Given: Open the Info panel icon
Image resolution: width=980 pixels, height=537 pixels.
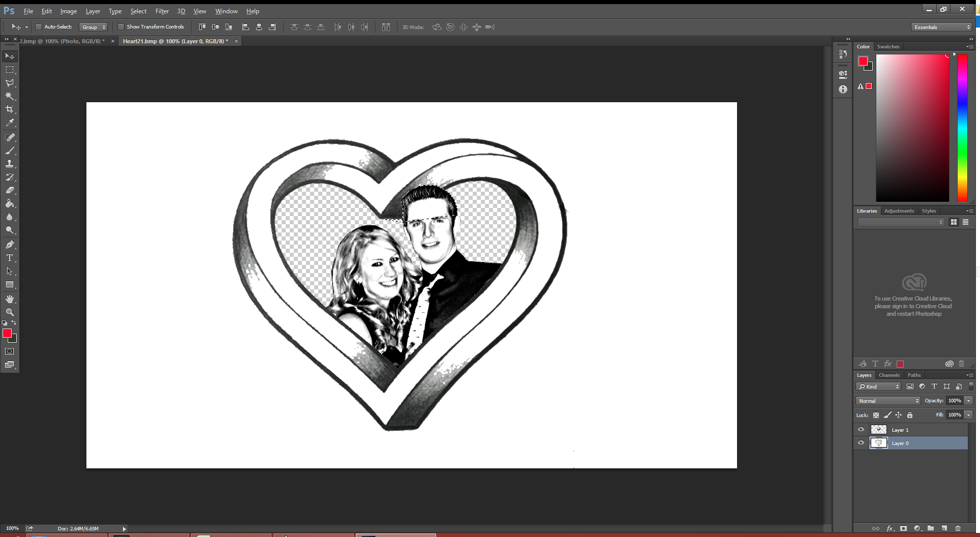Looking at the screenshot, I should pyautogui.click(x=843, y=89).
